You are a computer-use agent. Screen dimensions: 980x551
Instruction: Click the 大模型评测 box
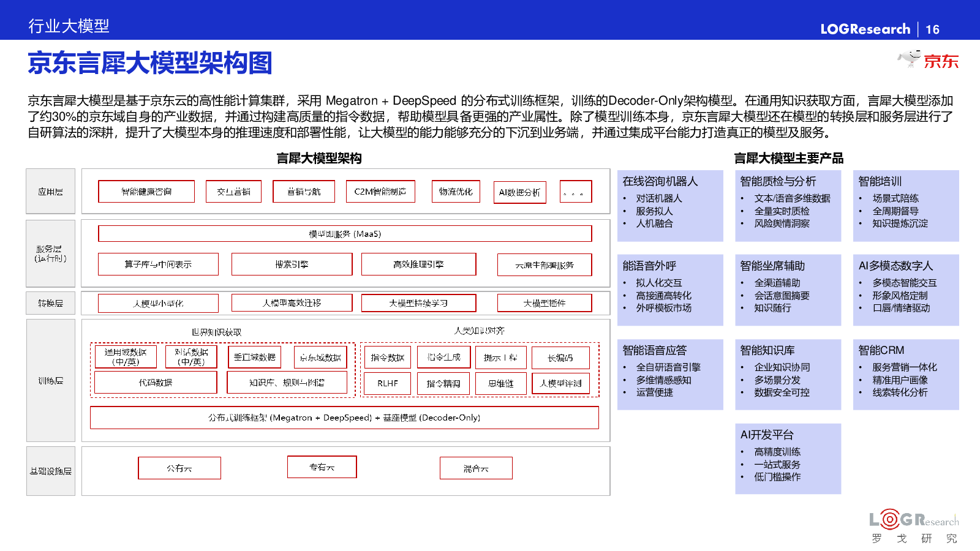click(560, 383)
